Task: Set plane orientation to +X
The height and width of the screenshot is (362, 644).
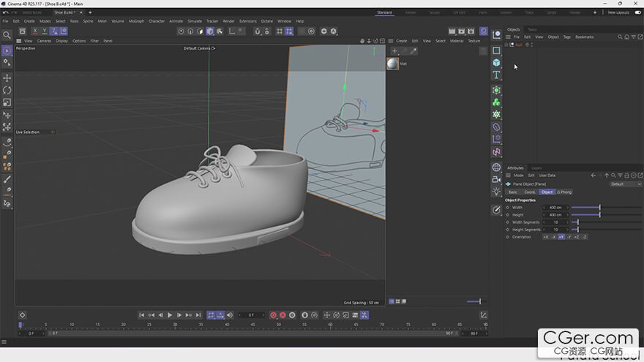Action: click(x=546, y=237)
